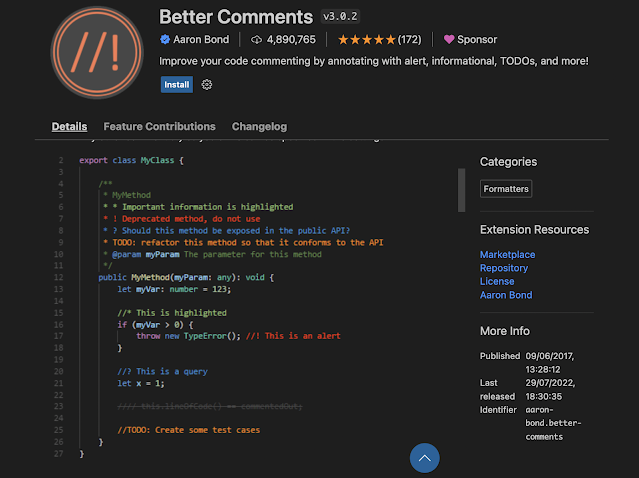639x478 pixels.
Task: Open the Changelog tab
Action: (x=259, y=127)
